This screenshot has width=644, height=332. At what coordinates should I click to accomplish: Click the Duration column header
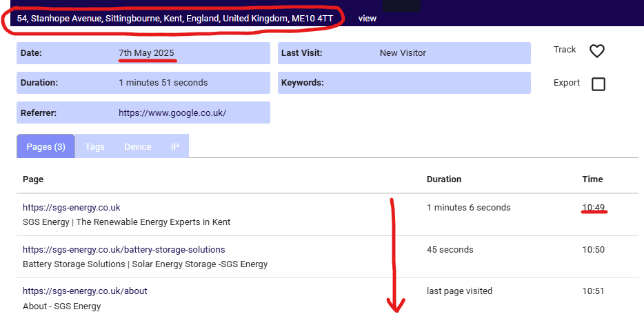pos(444,179)
